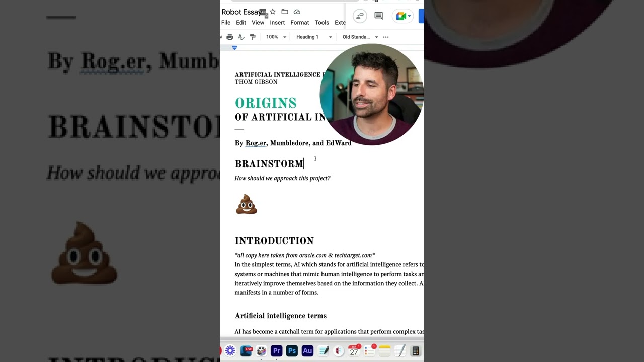Viewport: 644px width, 362px height.
Task: Move the document to a folder
Action: (285, 12)
